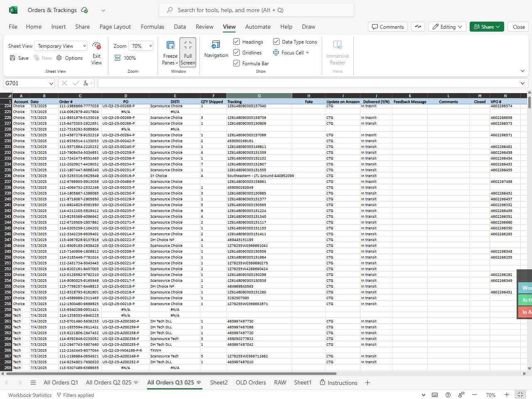Screen dimensions: 532x399
Task: Uncheck the Headings checkbox
Action: (x=236, y=42)
